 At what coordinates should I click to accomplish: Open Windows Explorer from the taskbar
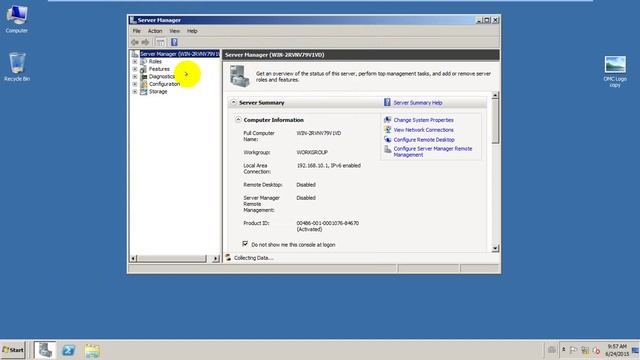tap(92, 351)
